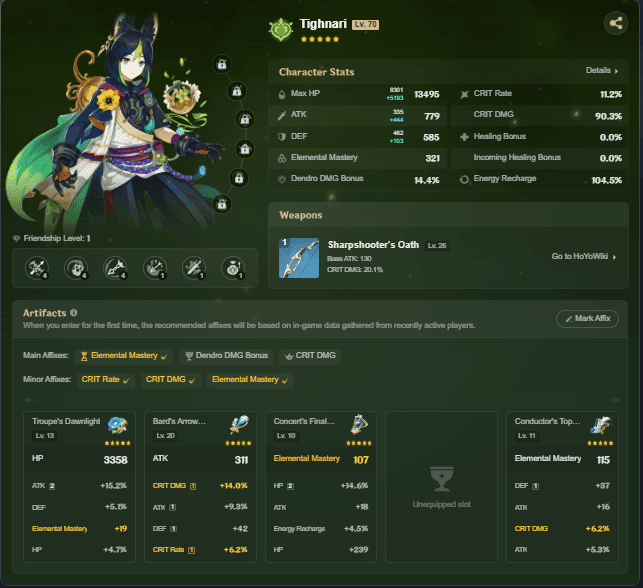Screen dimensions: 643x588
Task: Click the Dendro DMG Bonus value 14.4%
Action: [426, 180]
